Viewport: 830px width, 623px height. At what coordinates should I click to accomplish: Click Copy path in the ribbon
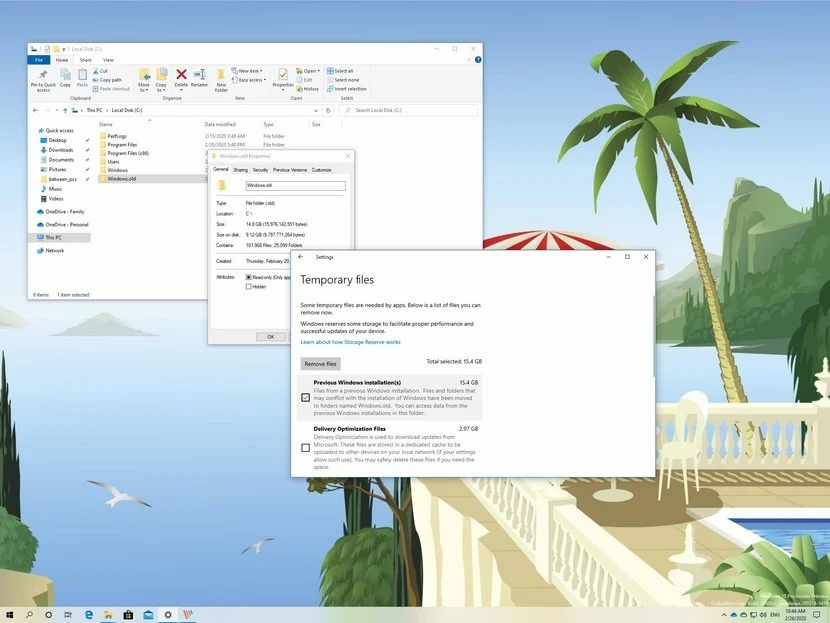coord(107,80)
